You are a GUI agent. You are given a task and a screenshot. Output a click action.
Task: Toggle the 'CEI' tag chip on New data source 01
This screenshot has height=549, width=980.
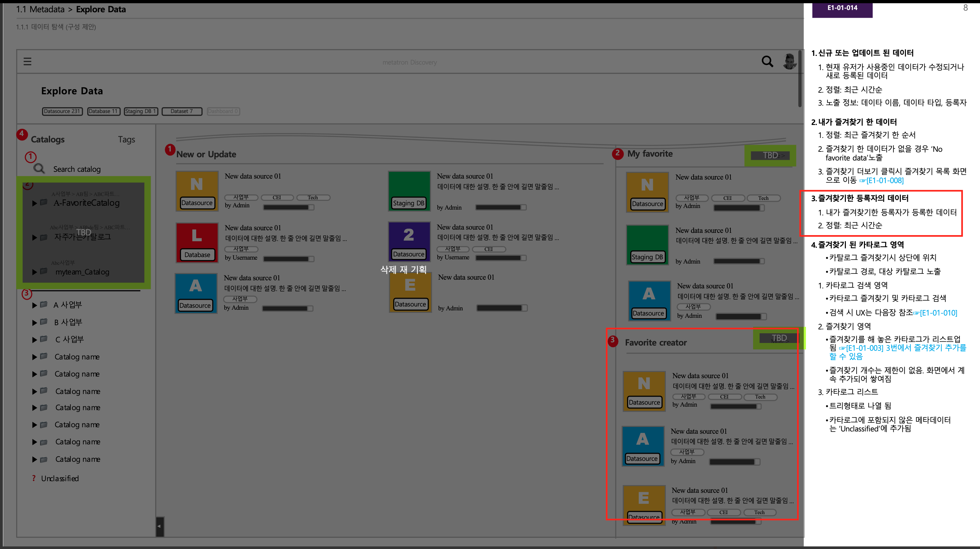[277, 197]
